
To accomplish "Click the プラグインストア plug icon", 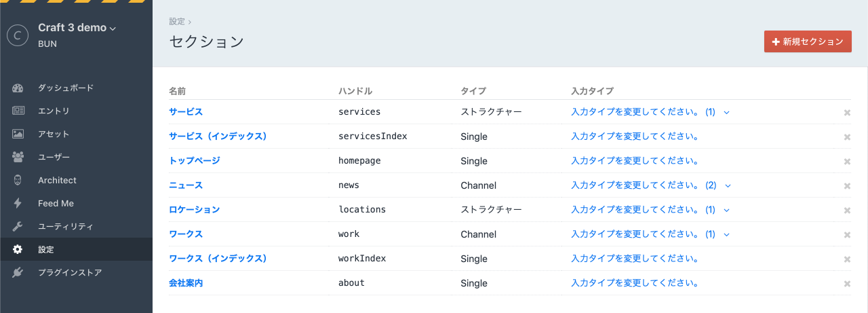I will 18,273.
